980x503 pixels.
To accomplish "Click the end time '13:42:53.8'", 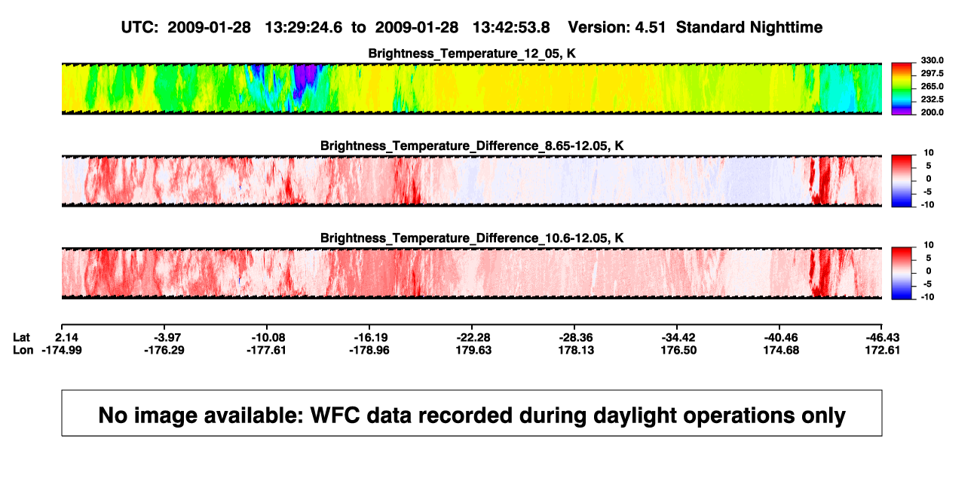I will point(511,28).
